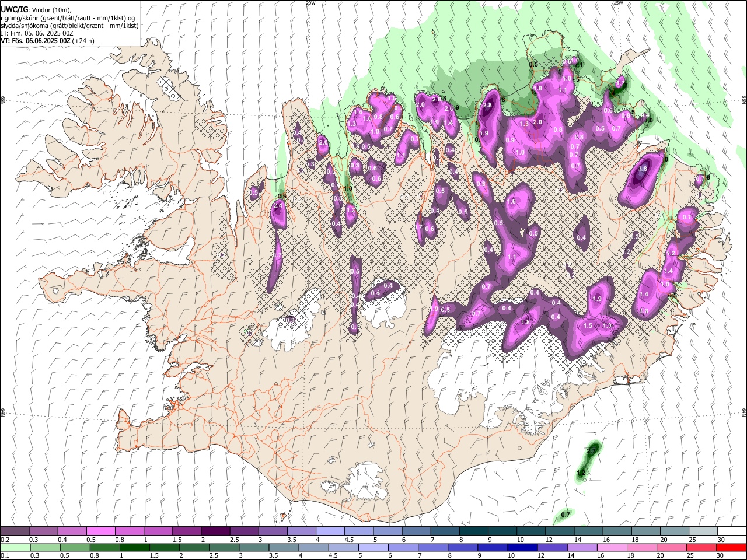Pick the white 30 swatch in snow legend

(732, 531)
